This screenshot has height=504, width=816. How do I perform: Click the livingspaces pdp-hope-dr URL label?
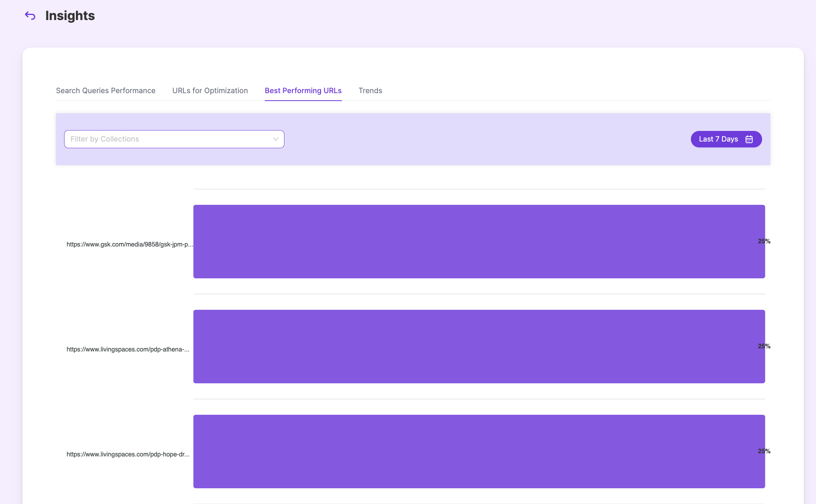(128, 454)
